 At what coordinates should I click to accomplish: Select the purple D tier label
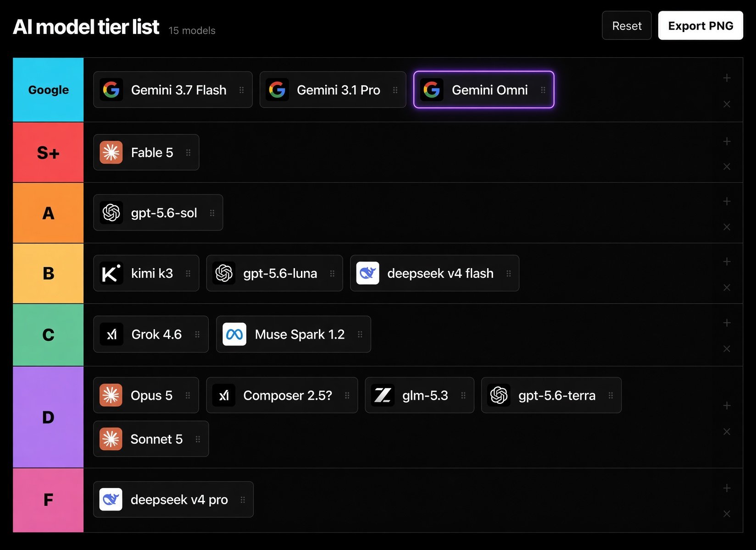(x=48, y=417)
